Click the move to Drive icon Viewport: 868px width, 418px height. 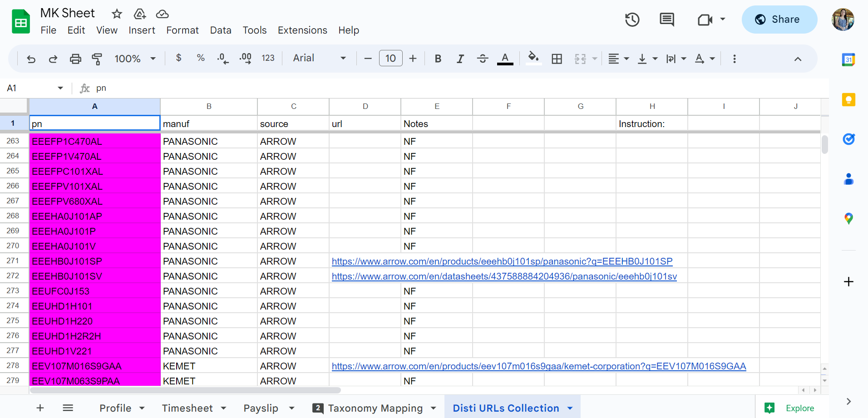tap(140, 14)
